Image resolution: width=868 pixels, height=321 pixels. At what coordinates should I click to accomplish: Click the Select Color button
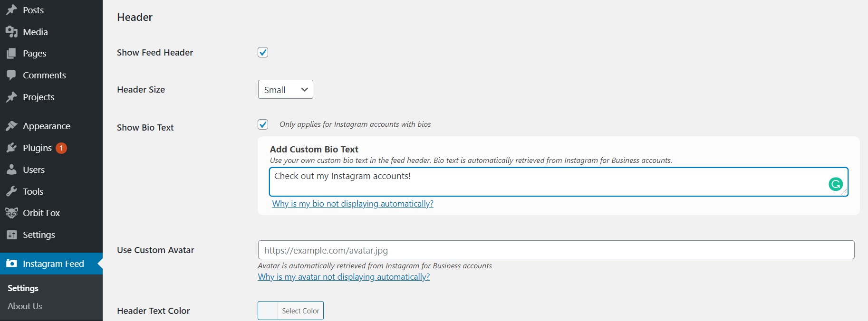300,311
